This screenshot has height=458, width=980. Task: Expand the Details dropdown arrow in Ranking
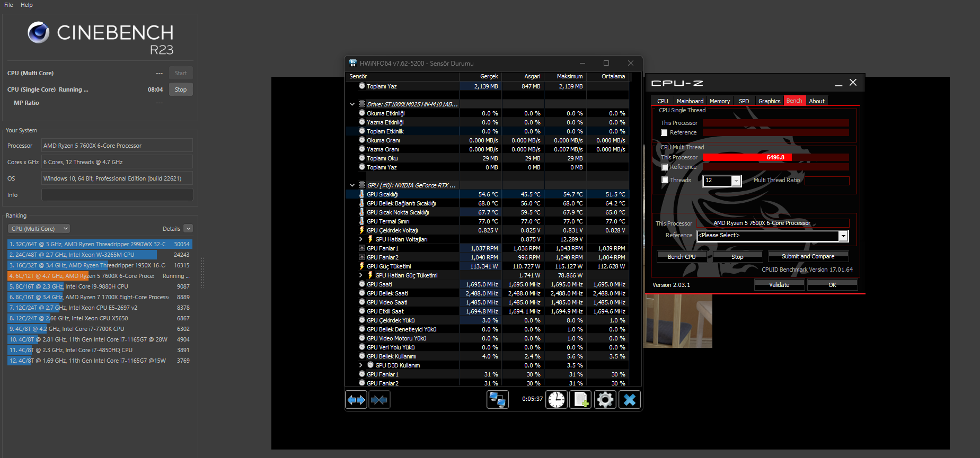pos(188,229)
